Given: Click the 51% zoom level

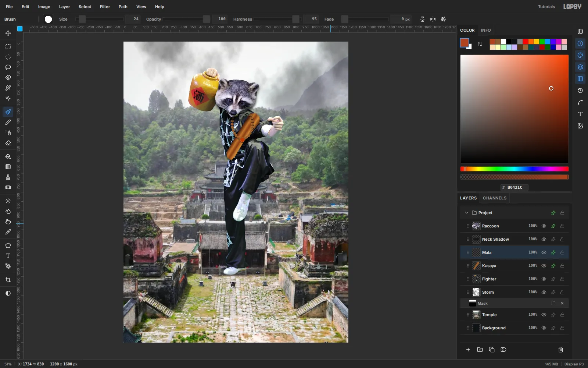Looking at the screenshot, I should point(8,364).
